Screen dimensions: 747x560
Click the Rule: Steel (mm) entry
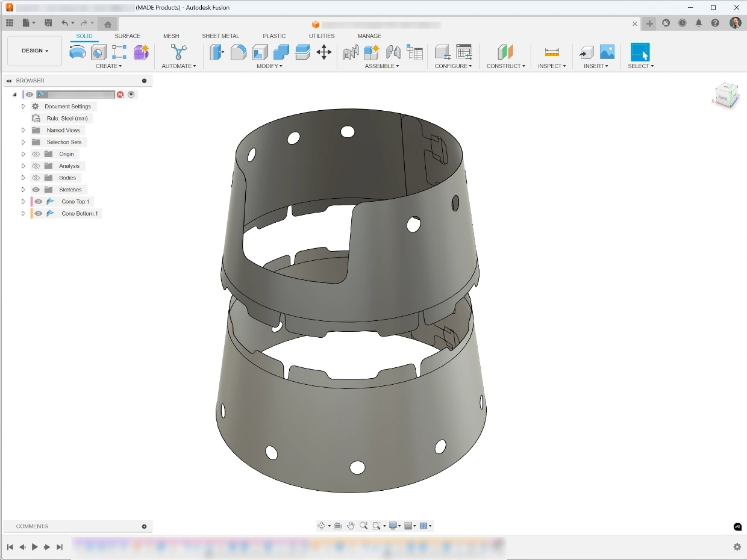[x=67, y=119]
